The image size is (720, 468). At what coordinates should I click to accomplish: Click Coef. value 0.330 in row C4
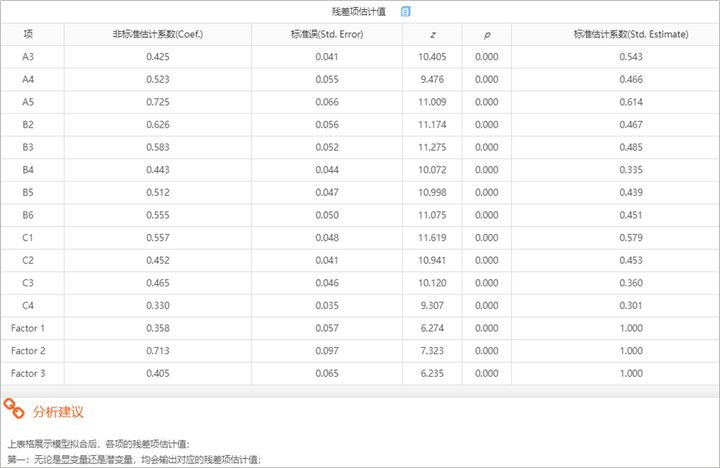click(x=158, y=305)
